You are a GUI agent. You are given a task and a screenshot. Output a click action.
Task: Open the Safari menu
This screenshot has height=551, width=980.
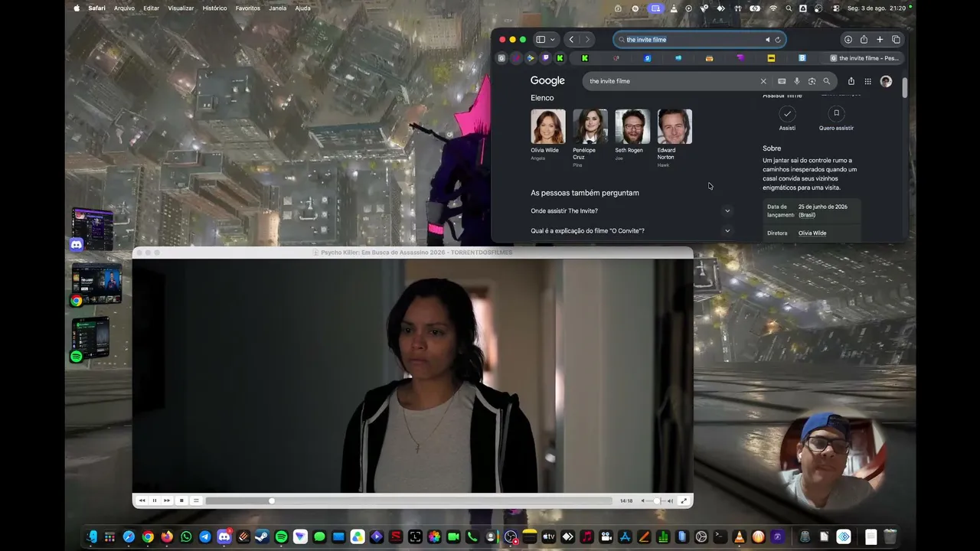[x=96, y=8]
